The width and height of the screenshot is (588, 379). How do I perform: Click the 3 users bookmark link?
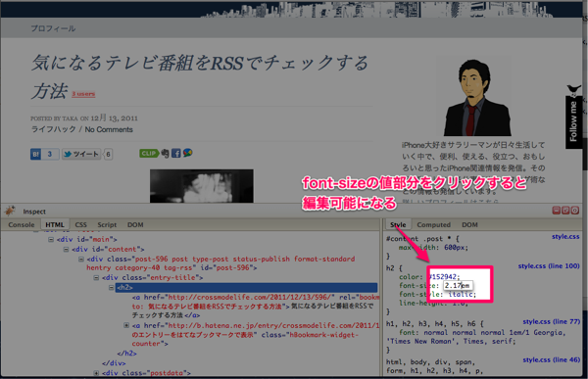click(x=83, y=94)
